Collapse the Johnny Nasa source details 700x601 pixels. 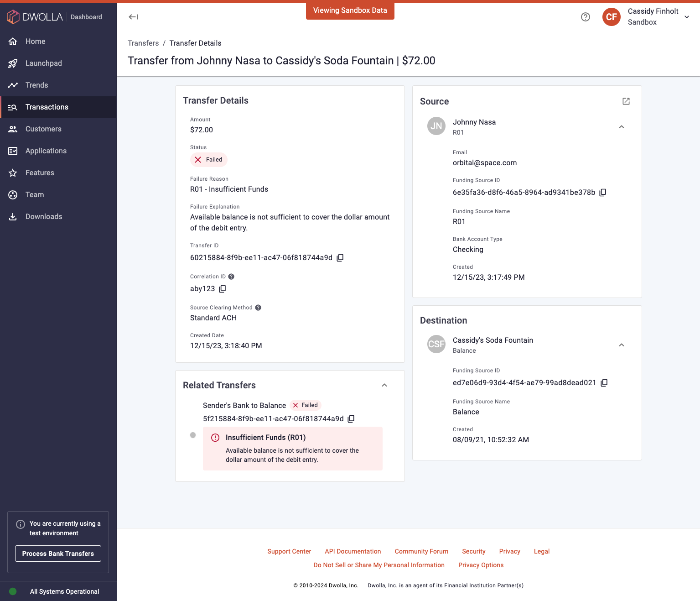[622, 127]
